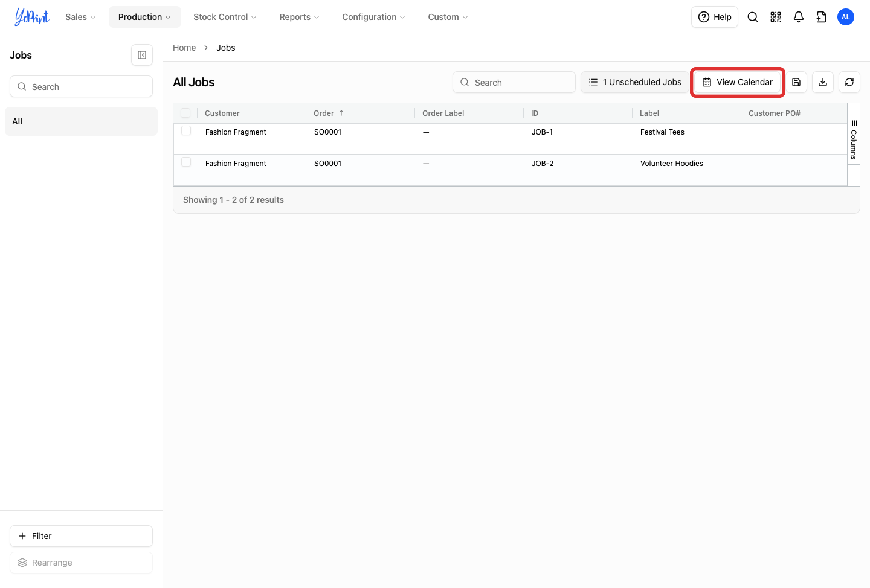Expand the Configuration menu
This screenshot has height=588, width=870.
(373, 17)
